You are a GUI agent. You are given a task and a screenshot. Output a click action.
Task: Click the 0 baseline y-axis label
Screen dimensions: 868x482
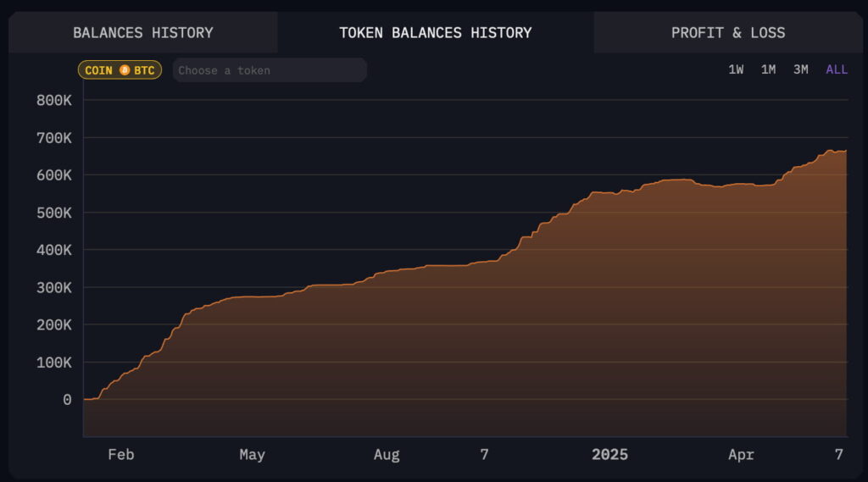coord(67,400)
